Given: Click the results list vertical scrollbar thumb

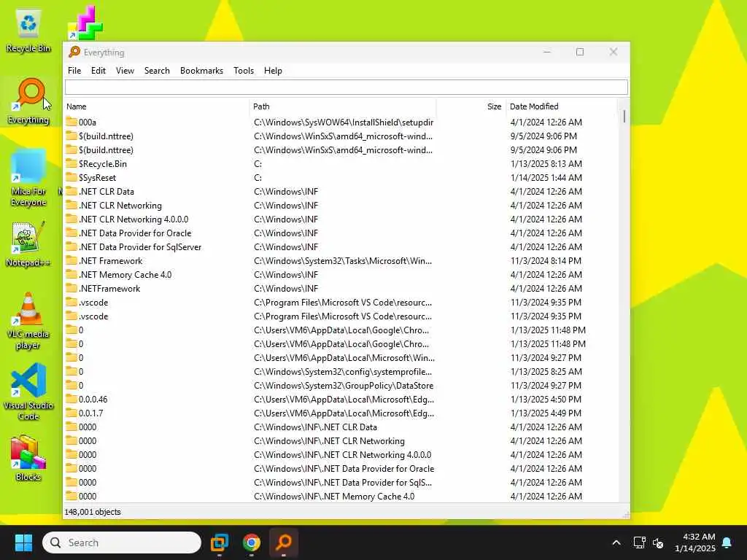Looking at the screenshot, I should tap(624, 116).
